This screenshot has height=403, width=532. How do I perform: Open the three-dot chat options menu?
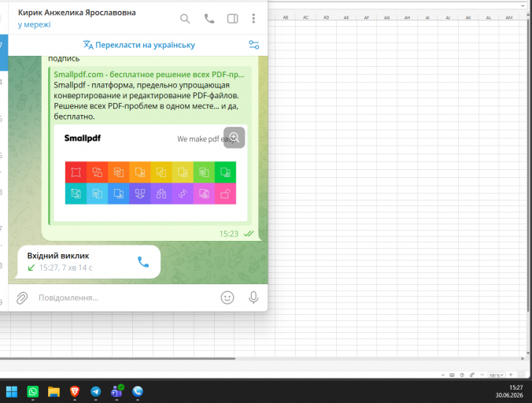click(x=253, y=19)
